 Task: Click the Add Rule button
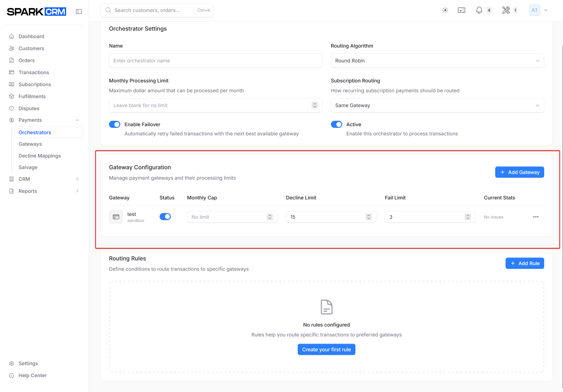point(524,263)
